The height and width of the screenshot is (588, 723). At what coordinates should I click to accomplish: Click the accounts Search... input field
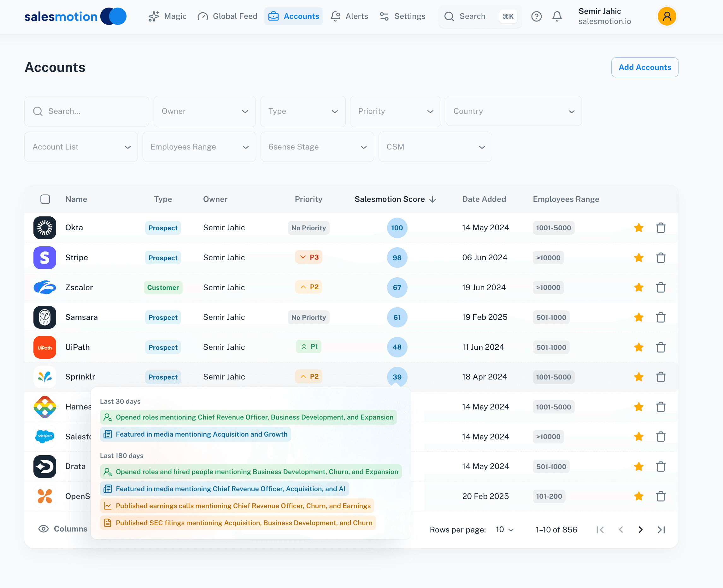pos(87,111)
